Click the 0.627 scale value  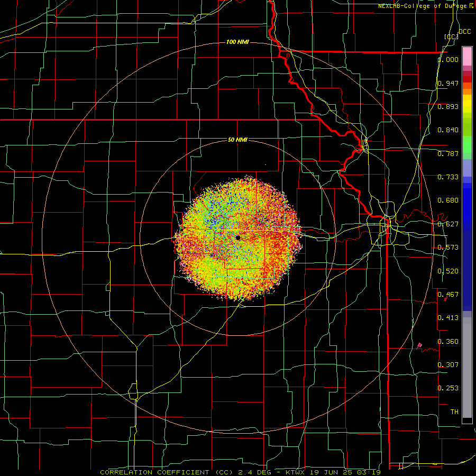point(448,224)
